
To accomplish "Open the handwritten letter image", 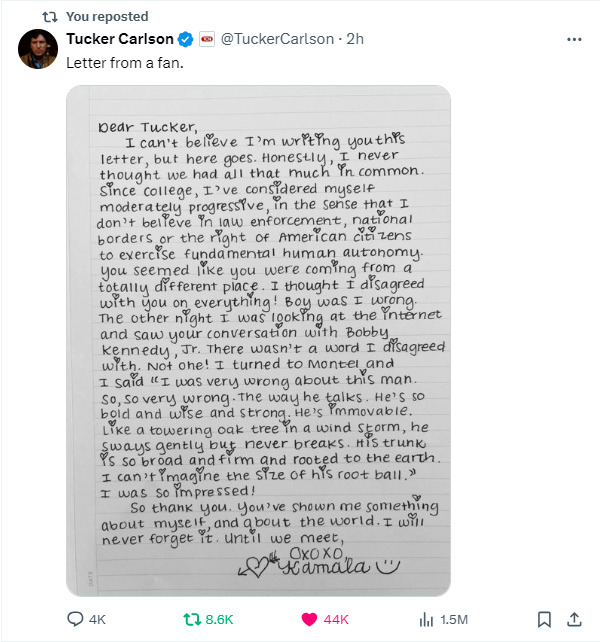I will click(258, 340).
